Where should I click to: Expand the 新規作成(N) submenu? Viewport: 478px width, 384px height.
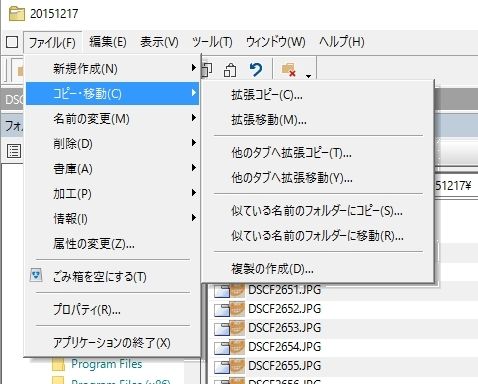[113, 69]
